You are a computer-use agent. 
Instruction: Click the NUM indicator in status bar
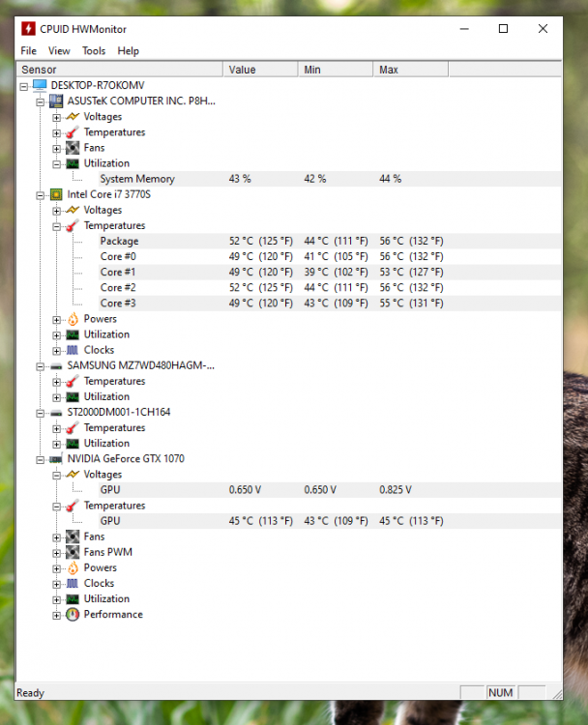coord(501,693)
